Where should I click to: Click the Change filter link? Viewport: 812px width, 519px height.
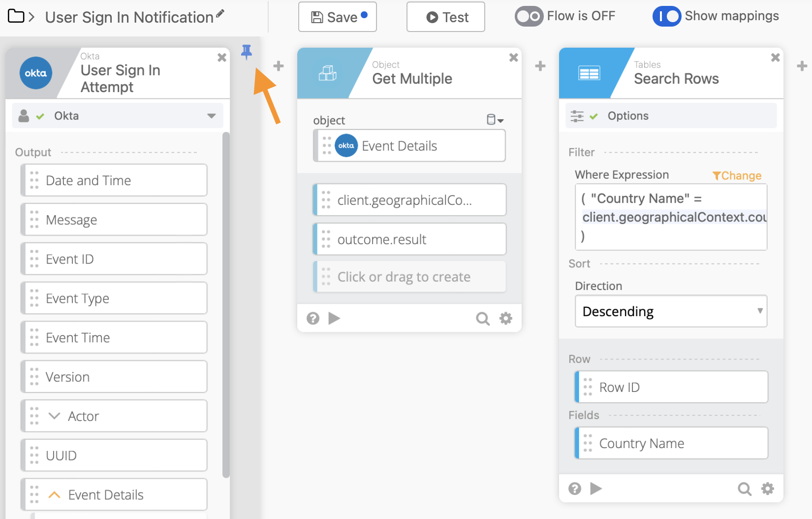(737, 176)
